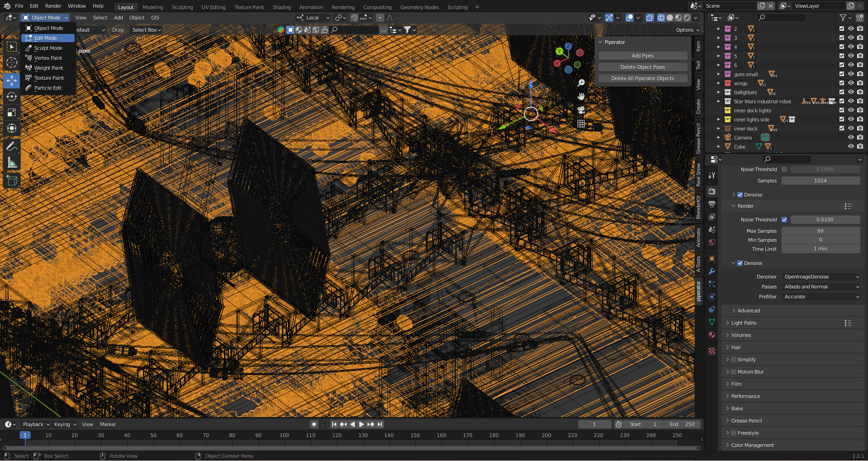
Task: Jump to the timeline end frame
Action: [x=380, y=424]
